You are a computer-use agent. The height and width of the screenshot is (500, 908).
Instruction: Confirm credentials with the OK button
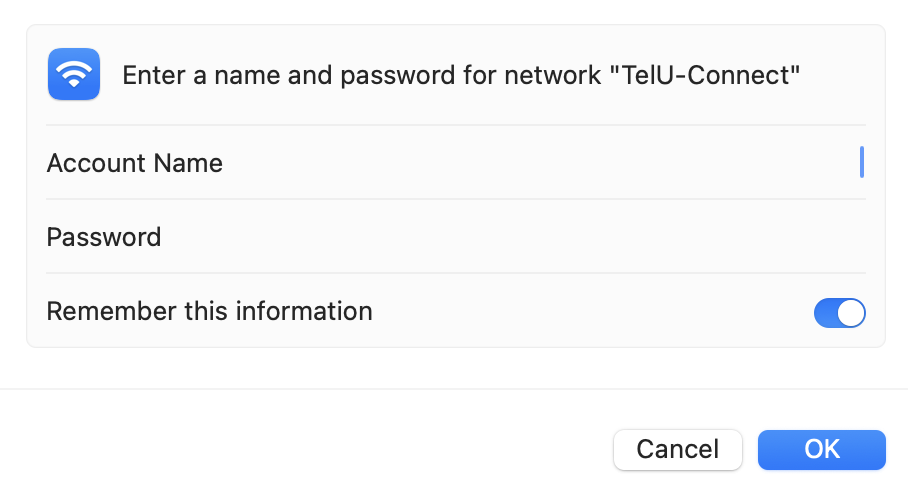pyautogui.click(x=822, y=450)
